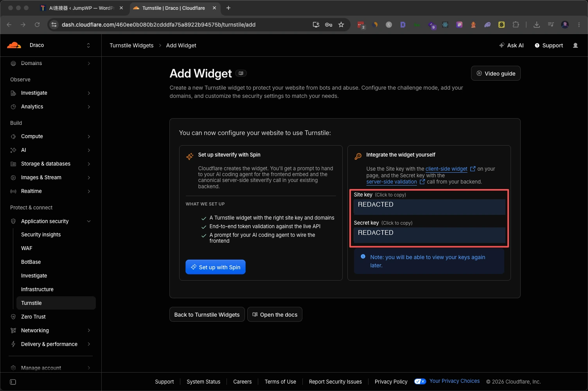Click the Images & Stream icon
This screenshot has width=588, height=391.
coord(13,178)
